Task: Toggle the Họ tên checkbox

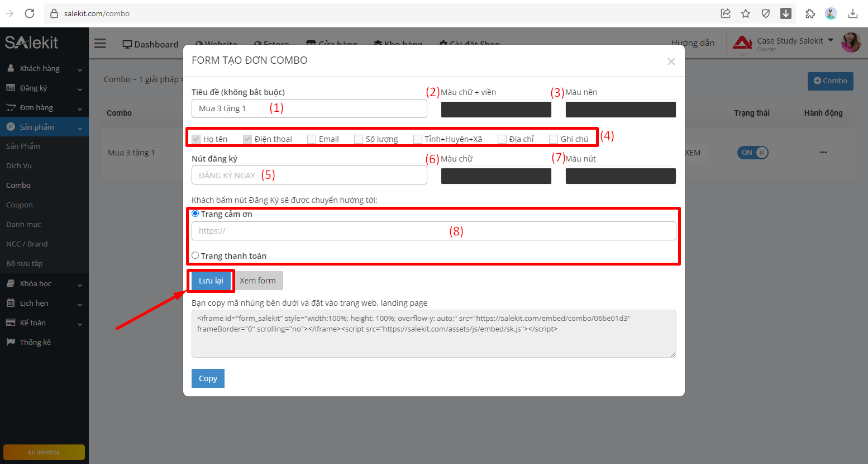Action: coord(196,139)
